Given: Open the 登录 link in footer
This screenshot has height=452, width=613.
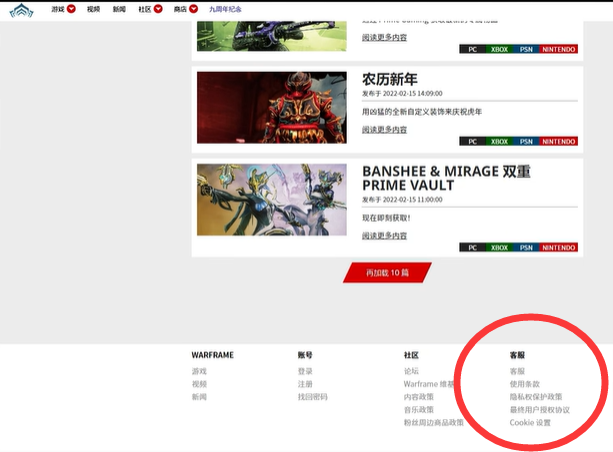Looking at the screenshot, I should point(305,371).
